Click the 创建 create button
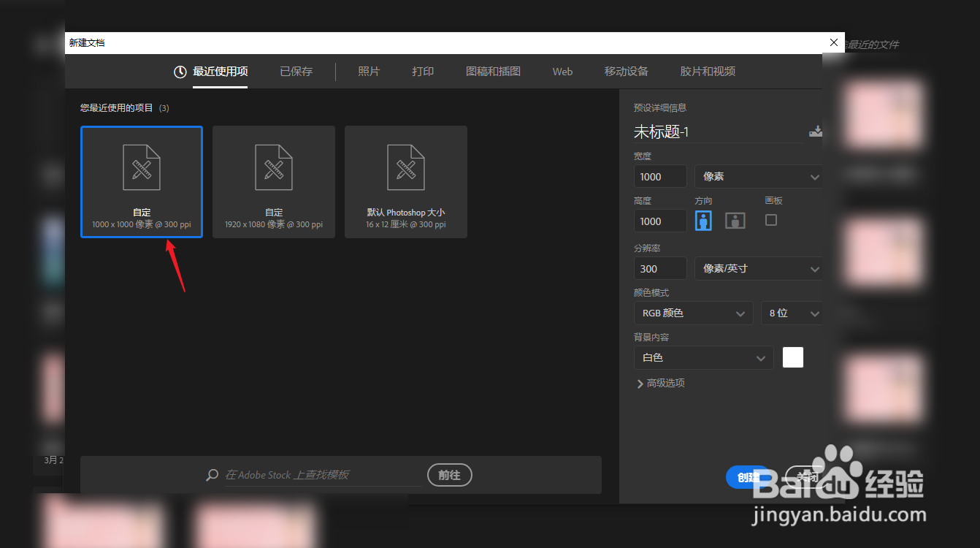This screenshot has width=980, height=548. tap(748, 476)
